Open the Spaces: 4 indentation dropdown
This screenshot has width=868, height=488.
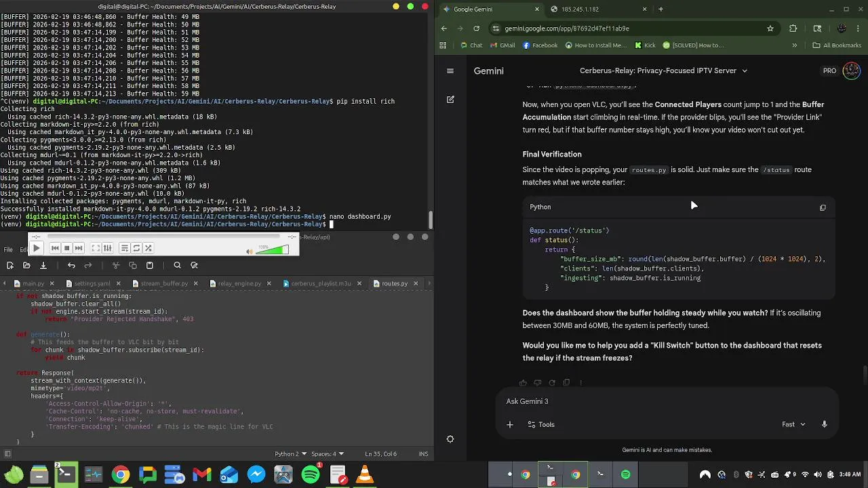pos(328,454)
